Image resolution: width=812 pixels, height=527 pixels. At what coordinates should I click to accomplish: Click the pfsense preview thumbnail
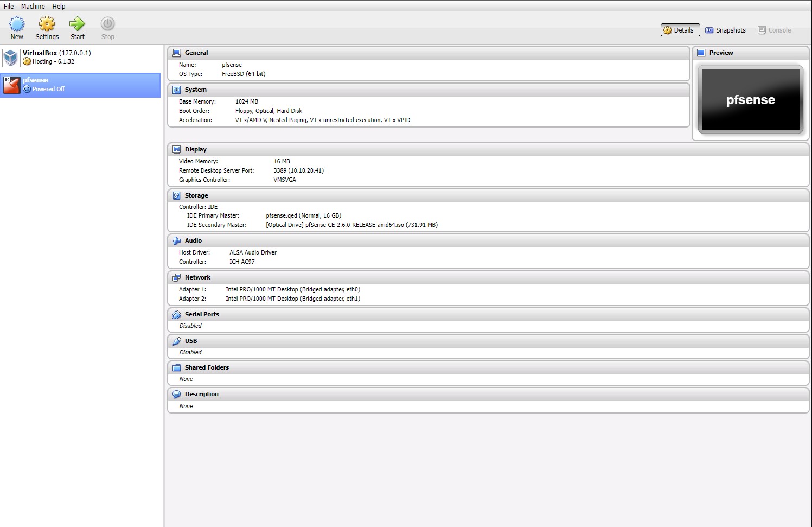[x=751, y=99]
